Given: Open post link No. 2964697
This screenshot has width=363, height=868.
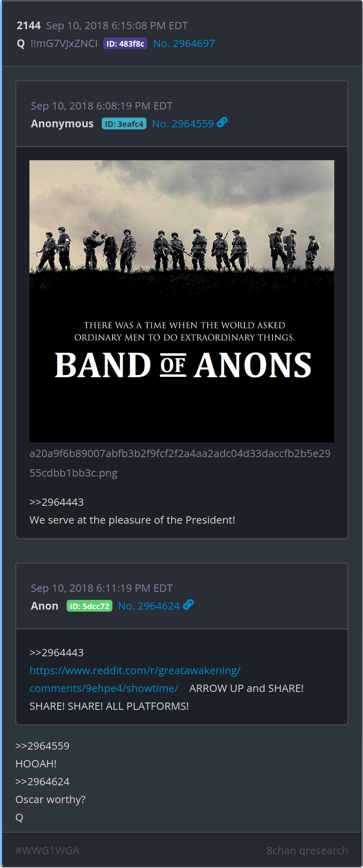Looking at the screenshot, I should [x=184, y=43].
